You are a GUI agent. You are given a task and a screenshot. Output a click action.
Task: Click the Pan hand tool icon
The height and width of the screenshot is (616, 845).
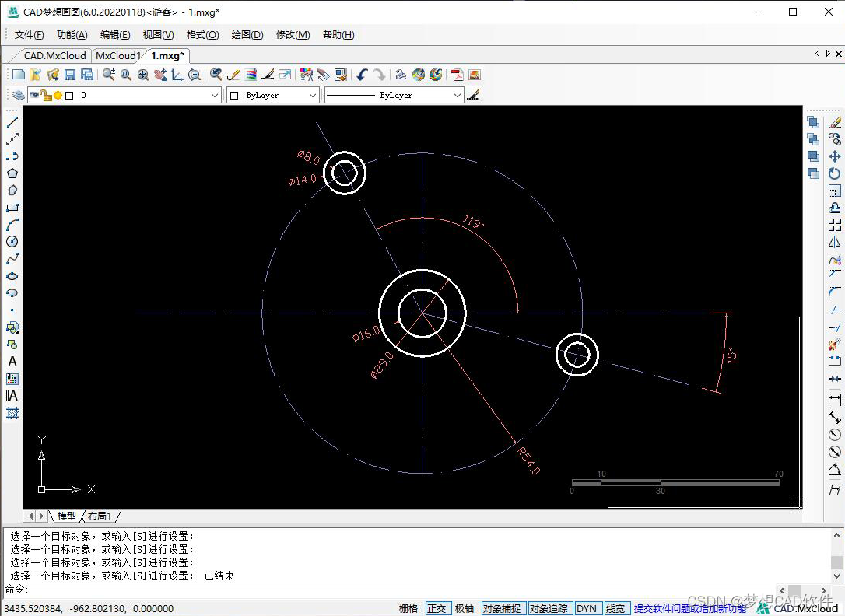click(x=160, y=75)
